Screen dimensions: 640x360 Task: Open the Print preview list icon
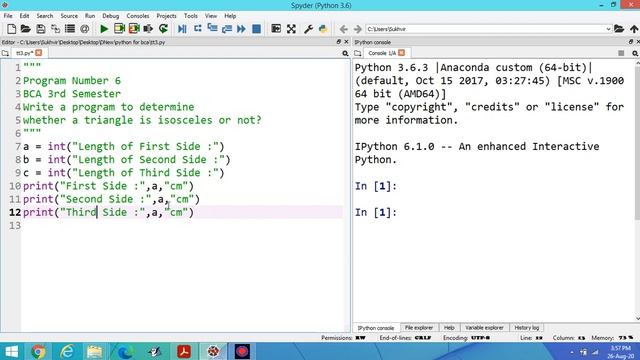[x=70, y=29]
